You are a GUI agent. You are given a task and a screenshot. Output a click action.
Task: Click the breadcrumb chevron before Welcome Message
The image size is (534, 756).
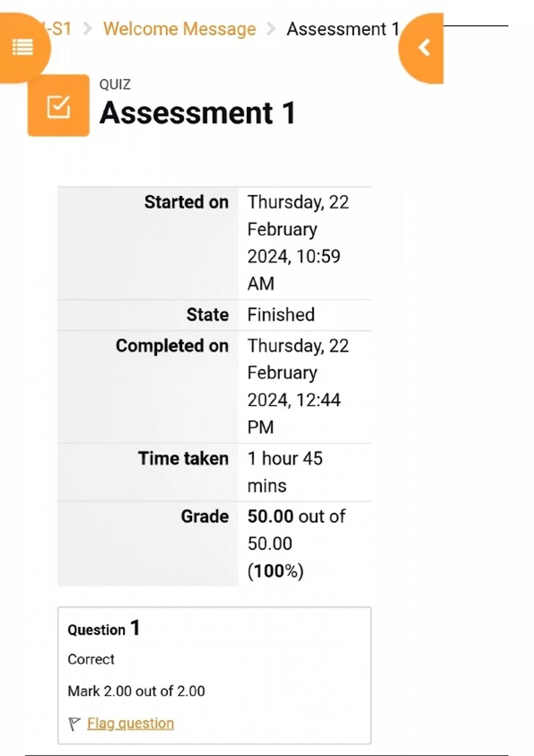pos(88,29)
